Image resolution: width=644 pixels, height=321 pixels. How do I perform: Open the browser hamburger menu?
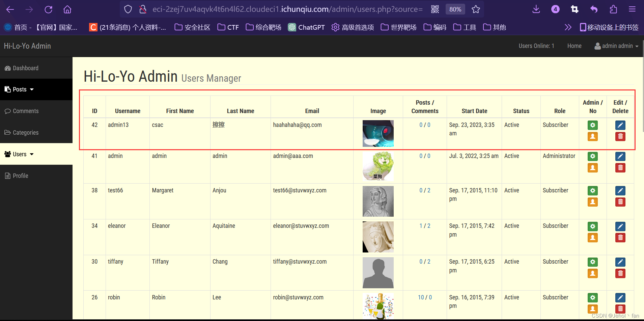click(632, 9)
